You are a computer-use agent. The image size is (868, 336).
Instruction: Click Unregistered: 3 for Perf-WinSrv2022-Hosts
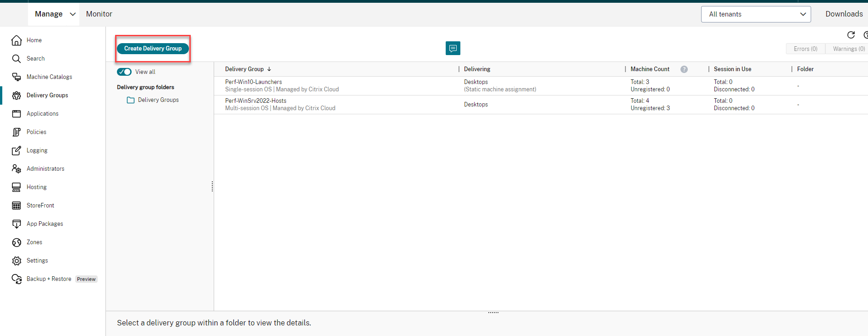click(650, 108)
